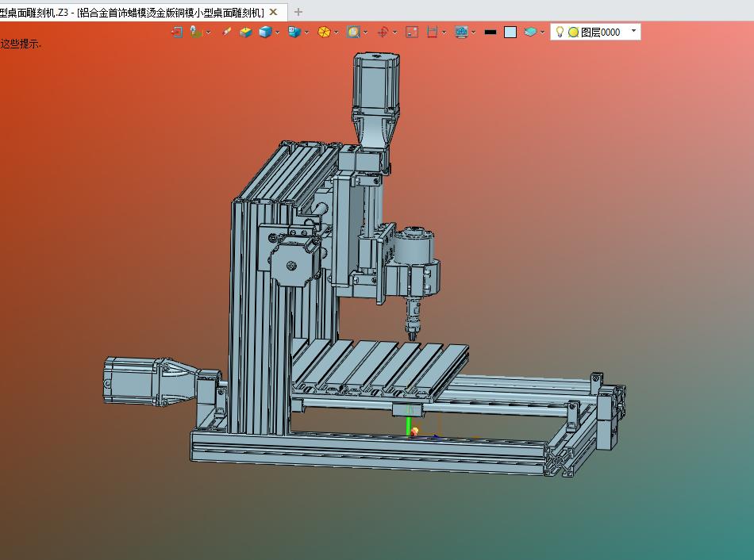
Task: Click the exit icon with red arrow
Action: click(177, 33)
